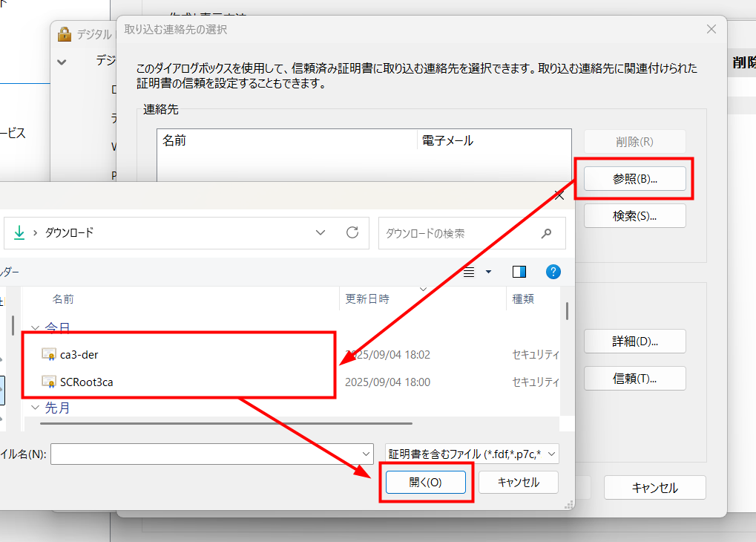Open file dialog help icon
This screenshot has width=756, height=542.
coord(553,272)
